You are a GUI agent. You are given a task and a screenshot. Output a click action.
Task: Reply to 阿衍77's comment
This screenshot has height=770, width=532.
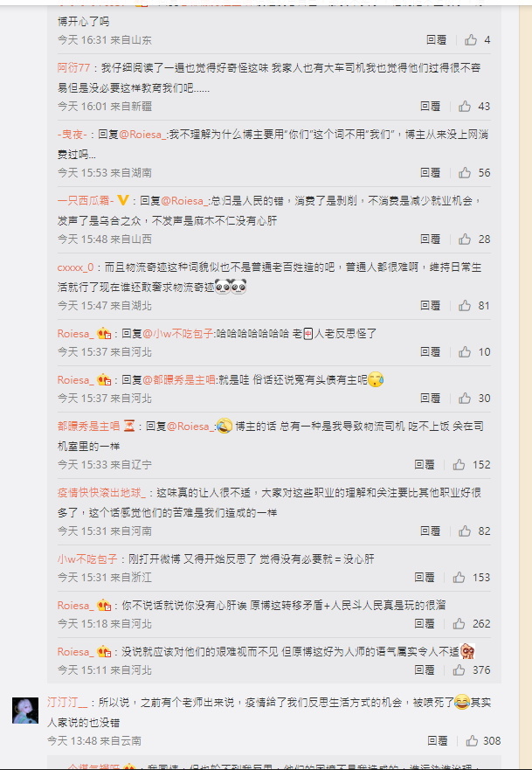[x=431, y=106]
